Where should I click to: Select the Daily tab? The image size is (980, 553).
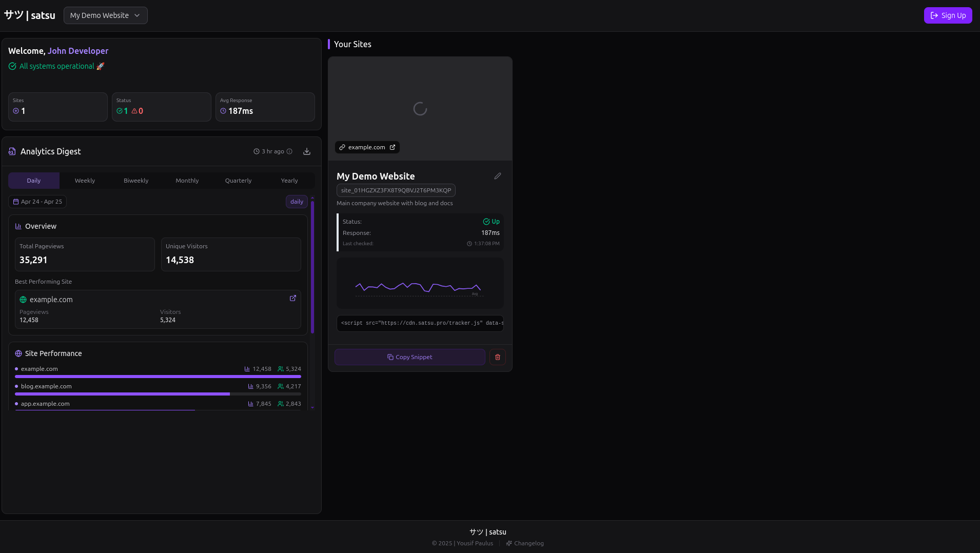point(34,181)
